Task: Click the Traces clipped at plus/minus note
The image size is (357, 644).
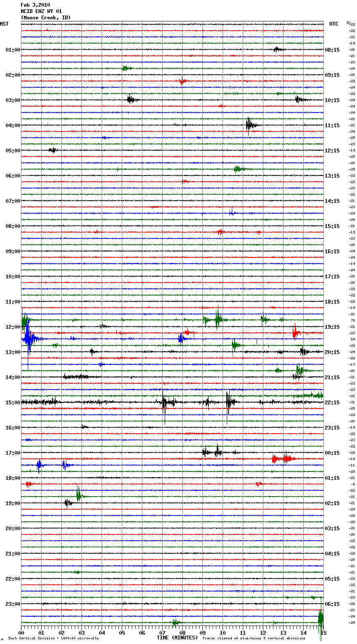Action: coord(254,638)
